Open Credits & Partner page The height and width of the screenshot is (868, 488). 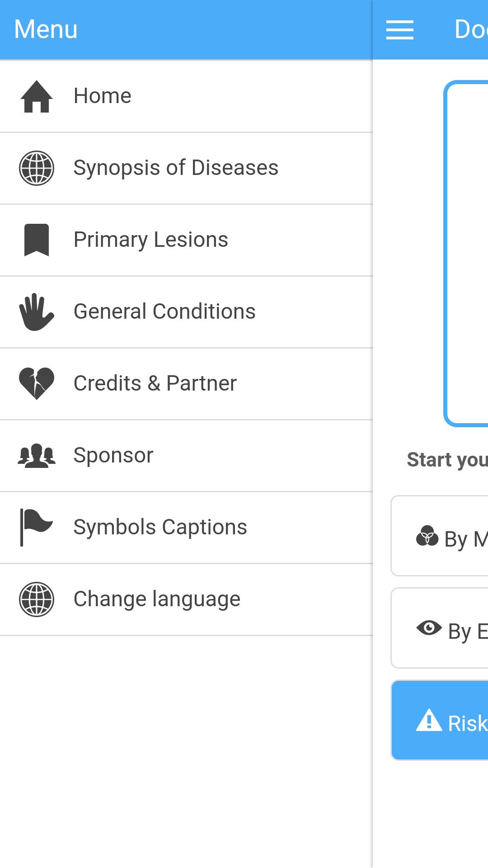(155, 383)
